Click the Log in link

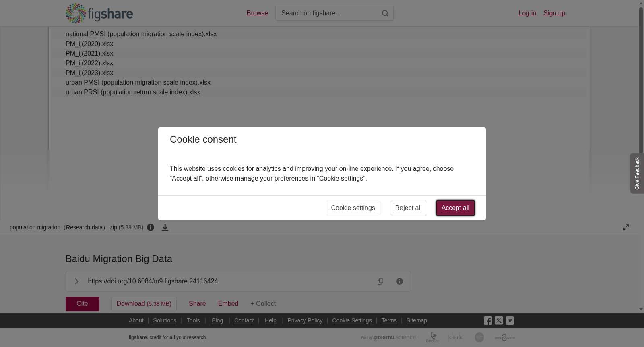pyautogui.click(x=527, y=13)
